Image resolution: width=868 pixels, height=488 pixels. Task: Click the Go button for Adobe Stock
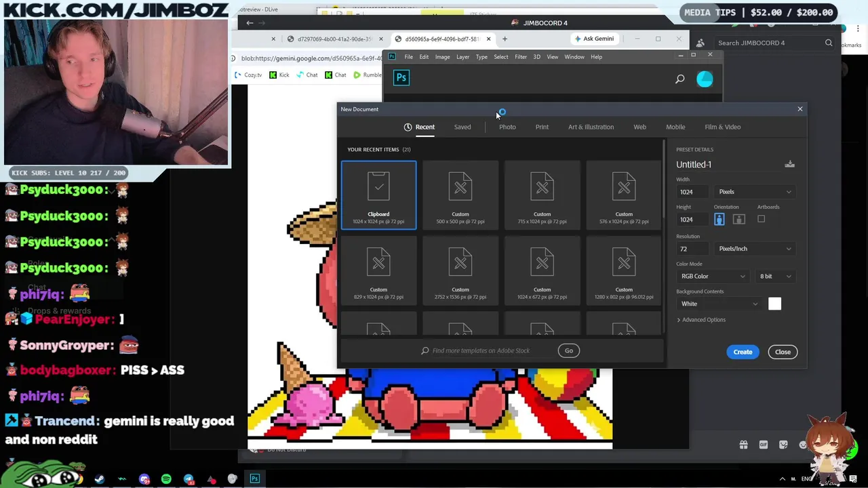click(x=569, y=350)
